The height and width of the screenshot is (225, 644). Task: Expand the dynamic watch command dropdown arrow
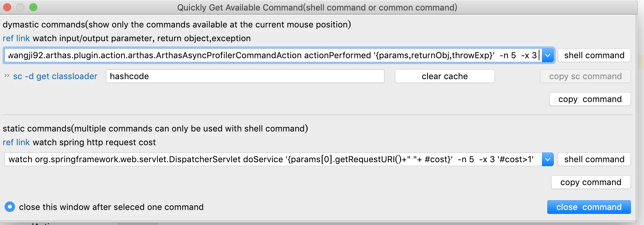[x=548, y=55]
